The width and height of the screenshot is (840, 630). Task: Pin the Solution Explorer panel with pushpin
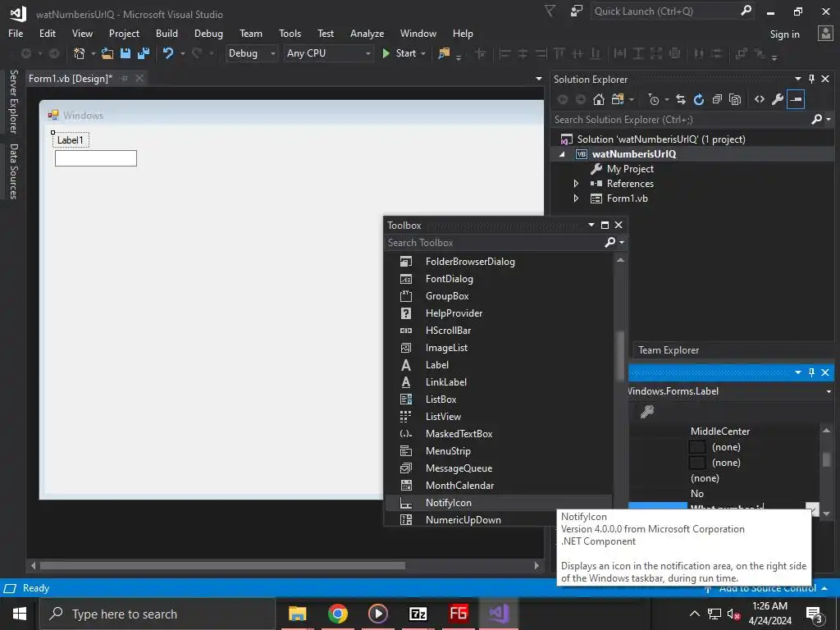(811, 79)
